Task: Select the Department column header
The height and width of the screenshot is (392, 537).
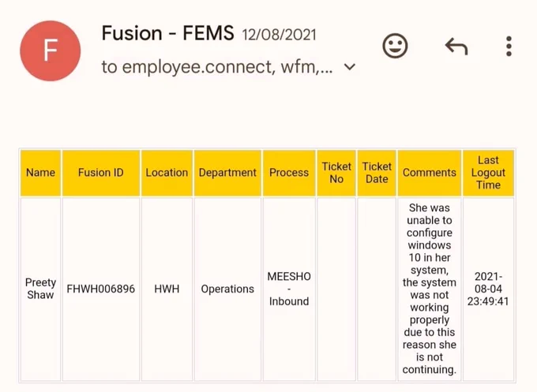Action: click(x=227, y=173)
